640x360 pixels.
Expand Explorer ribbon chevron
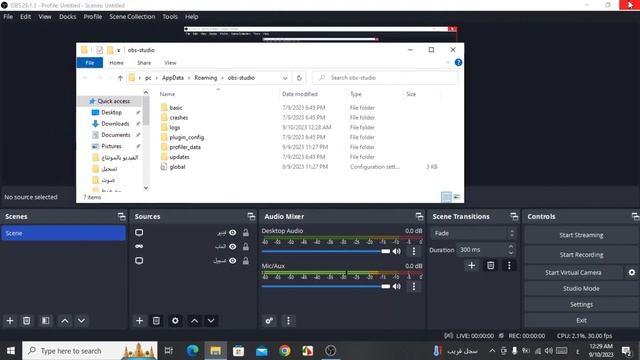tap(448, 62)
